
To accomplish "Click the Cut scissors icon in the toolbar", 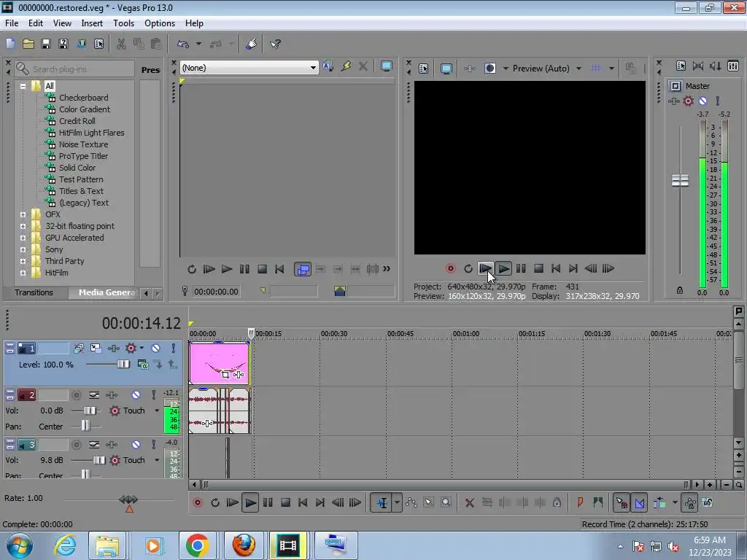I will coord(121,44).
